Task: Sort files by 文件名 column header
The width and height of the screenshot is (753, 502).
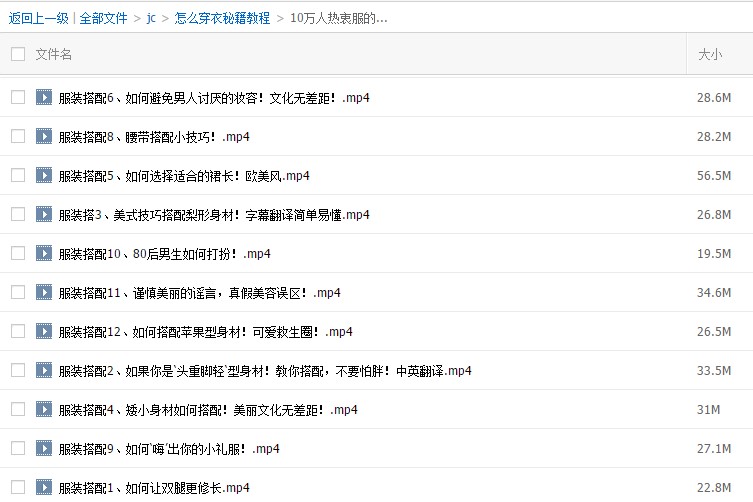Action: [53, 54]
